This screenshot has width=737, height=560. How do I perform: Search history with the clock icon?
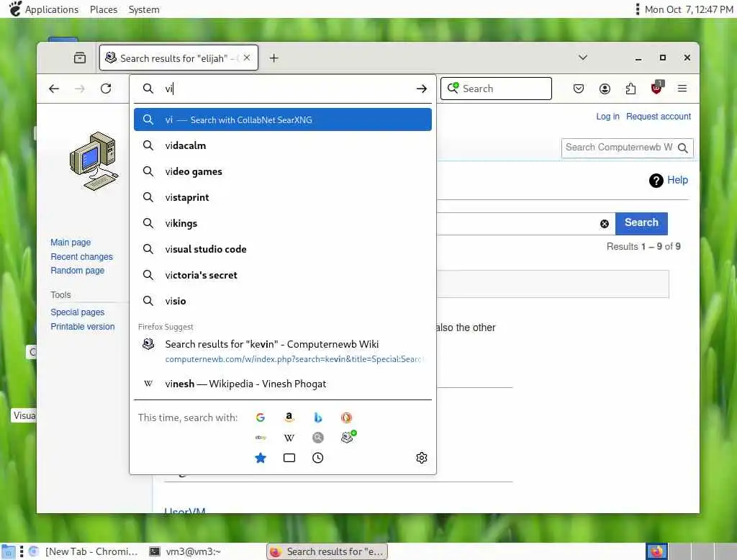coord(317,458)
